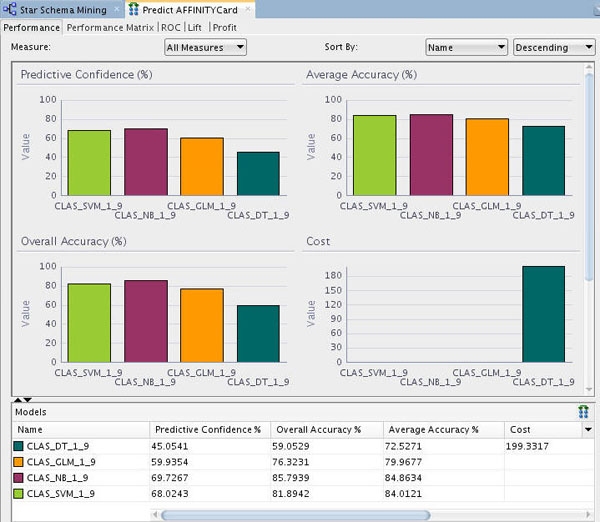Close the Predict AFFINITYCard tab
The height and width of the screenshot is (522, 600).
click(246, 9)
